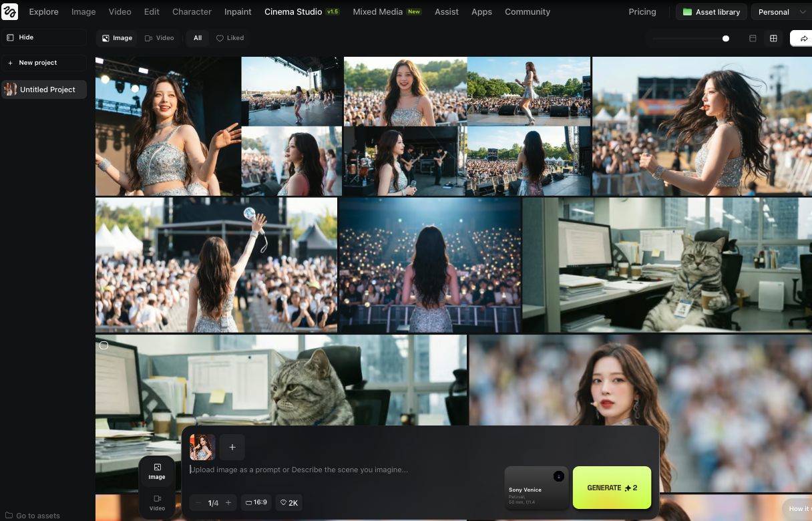Create a New project
This screenshot has width=812, height=521.
point(44,63)
